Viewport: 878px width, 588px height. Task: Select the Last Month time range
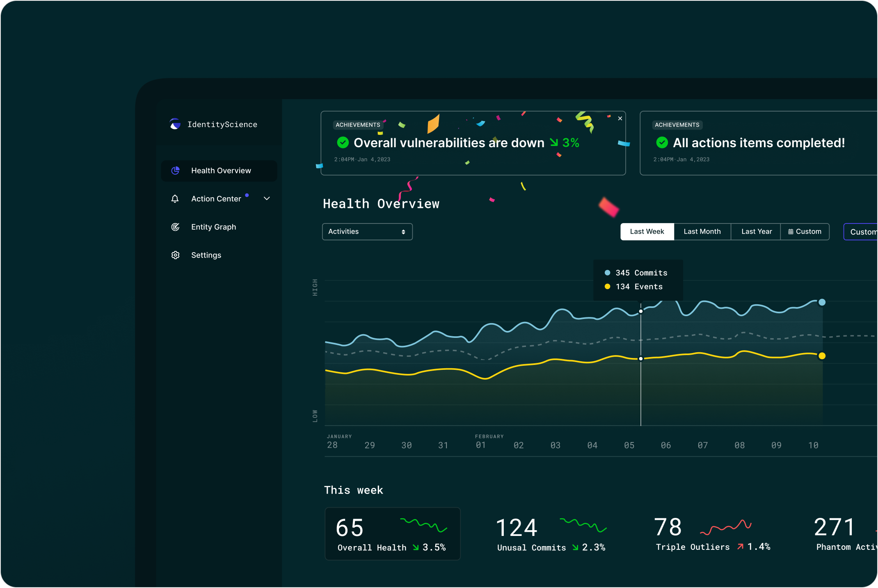(702, 232)
